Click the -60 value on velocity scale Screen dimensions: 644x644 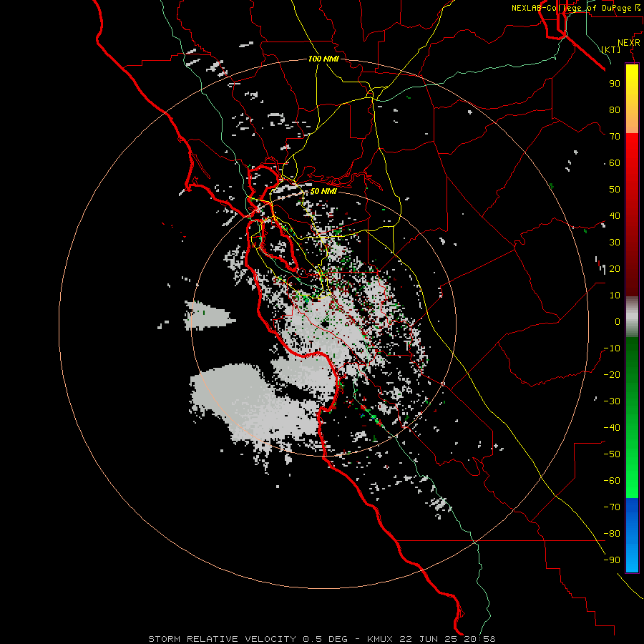point(612,481)
